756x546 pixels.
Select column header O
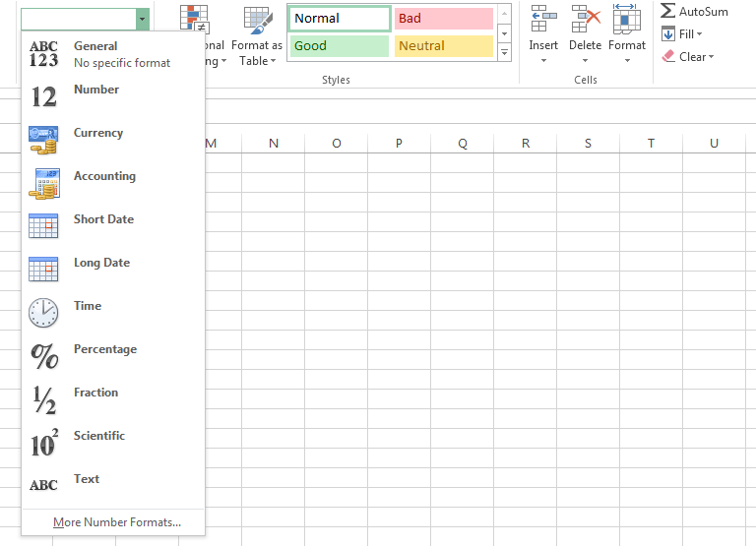pyautogui.click(x=336, y=143)
